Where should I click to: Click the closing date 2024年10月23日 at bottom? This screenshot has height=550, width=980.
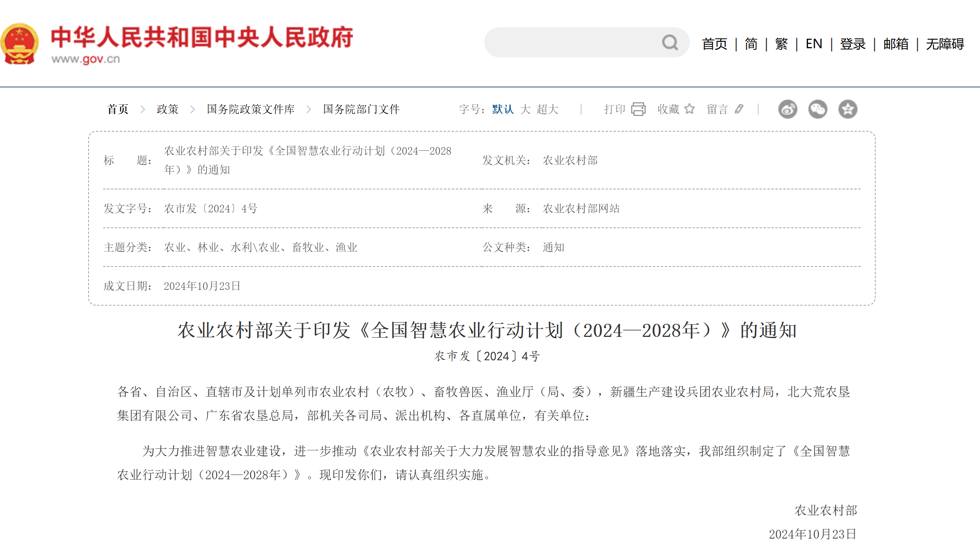813,534
